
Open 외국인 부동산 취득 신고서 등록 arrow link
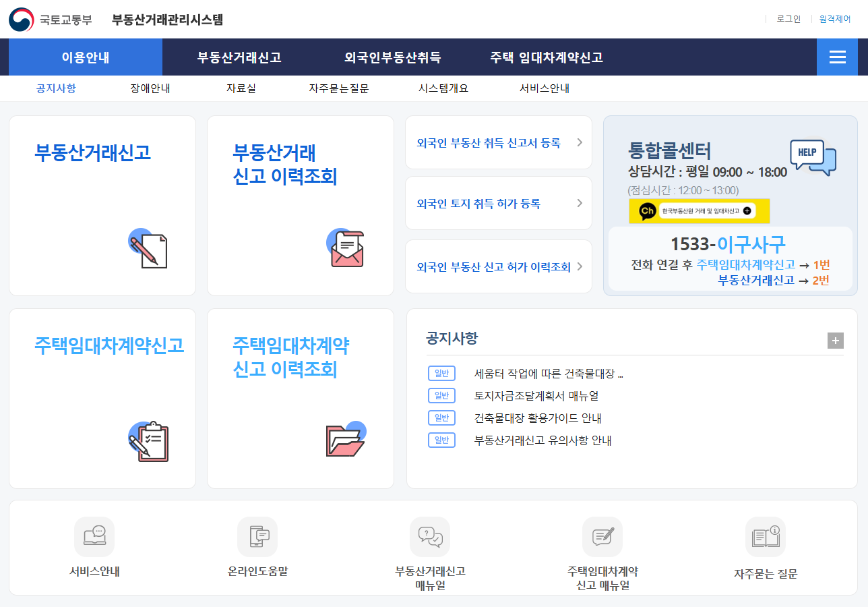click(x=580, y=142)
